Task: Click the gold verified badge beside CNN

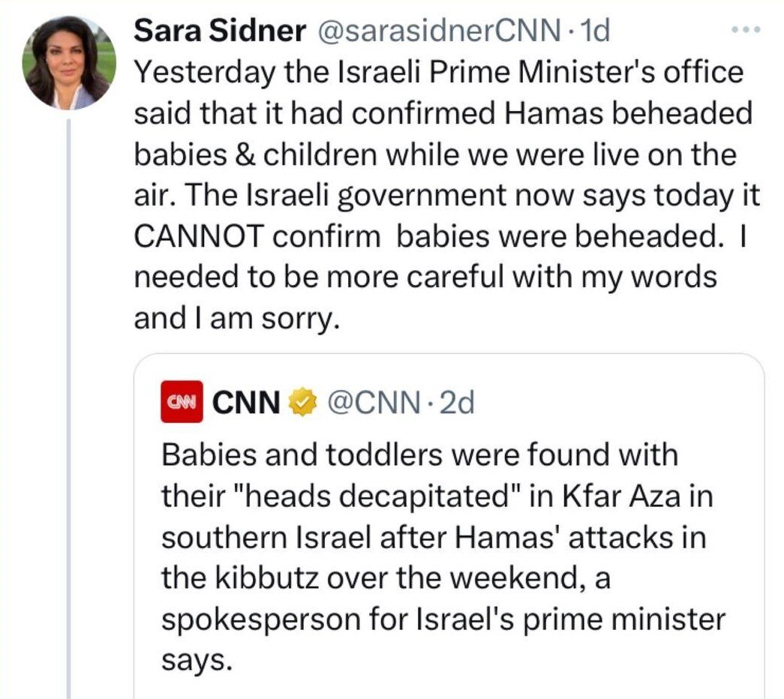Action: click(300, 403)
